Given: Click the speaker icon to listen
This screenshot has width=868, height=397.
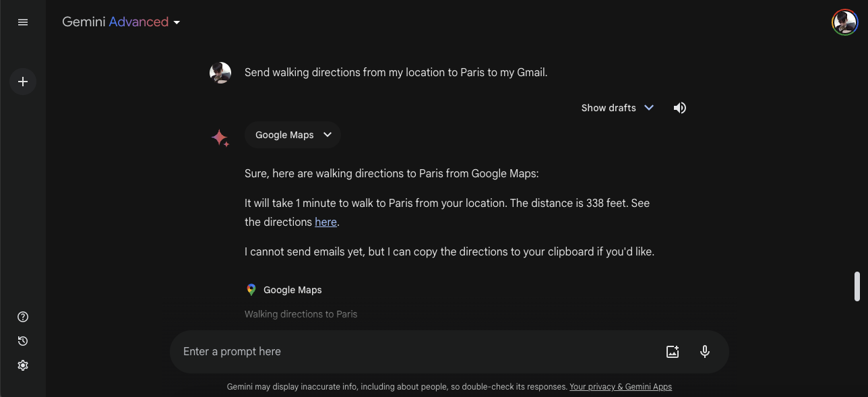Looking at the screenshot, I should click(x=680, y=108).
